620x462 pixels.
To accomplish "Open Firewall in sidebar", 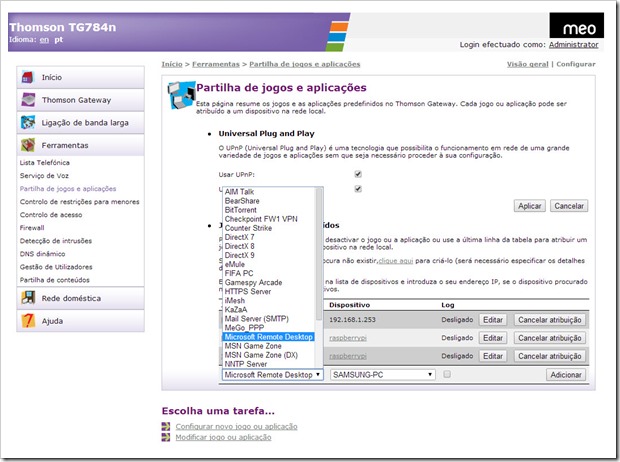I will pyautogui.click(x=32, y=228).
